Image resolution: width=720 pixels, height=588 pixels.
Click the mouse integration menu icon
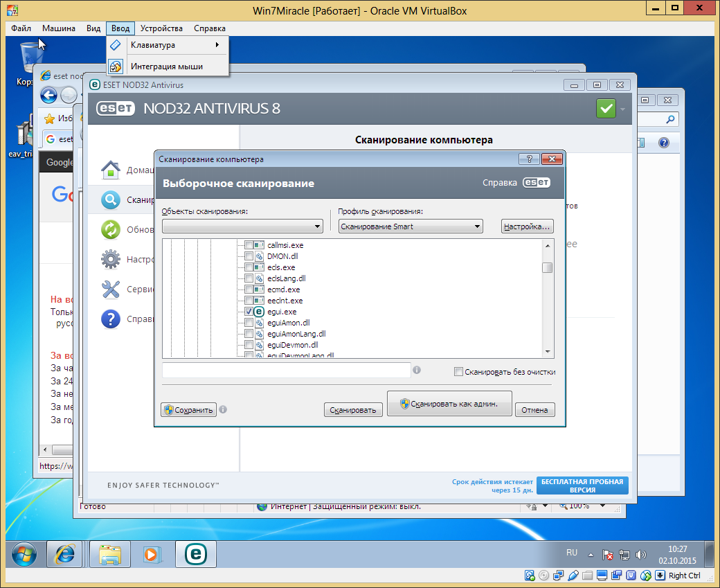[x=116, y=66]
